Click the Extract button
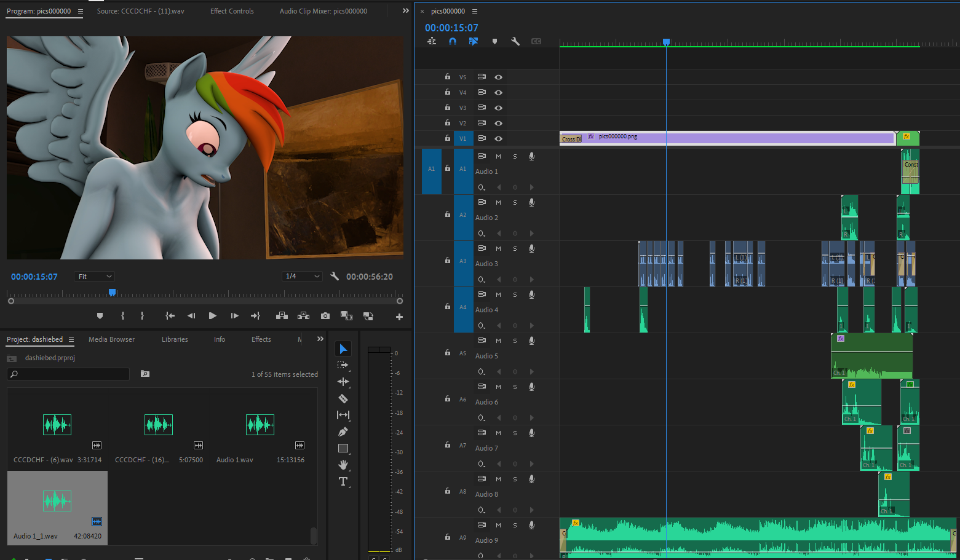The width and height of the screenshot is (960, 560). pos(303,316)
